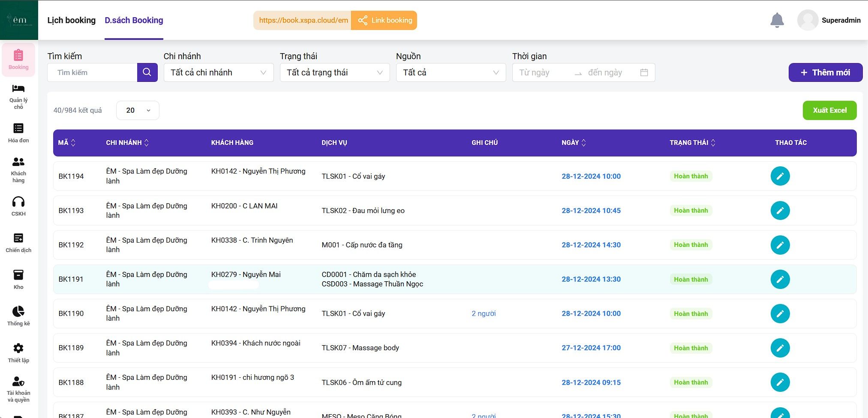The image size is (868, 418).
Task: Open Quản lý chỗ bed icon
Action: click(18, 89)
